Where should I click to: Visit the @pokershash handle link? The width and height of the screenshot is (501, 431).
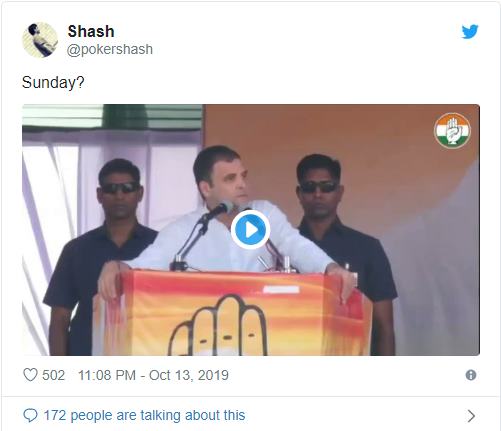tap(110, 49)
